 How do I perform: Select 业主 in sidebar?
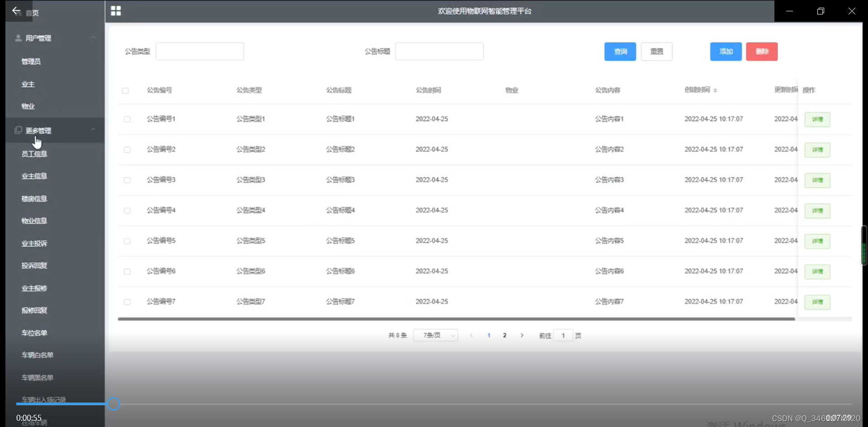point(28,84)
